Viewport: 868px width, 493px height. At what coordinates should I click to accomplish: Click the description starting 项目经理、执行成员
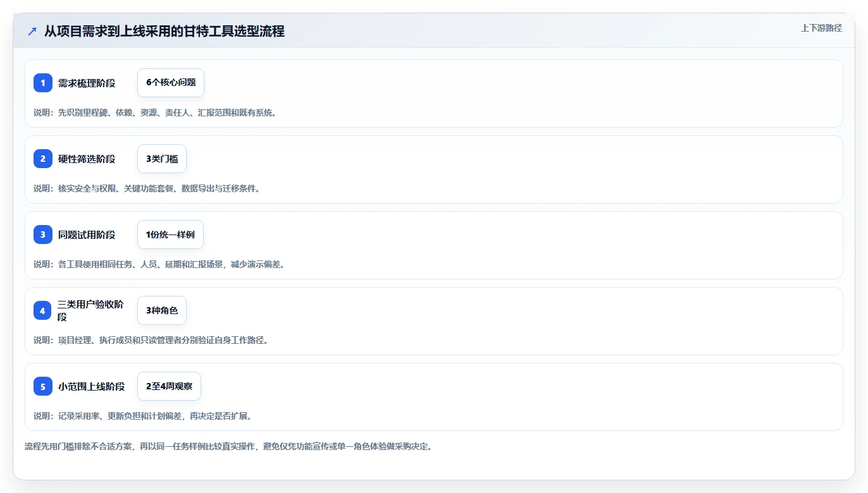[151, 340]
